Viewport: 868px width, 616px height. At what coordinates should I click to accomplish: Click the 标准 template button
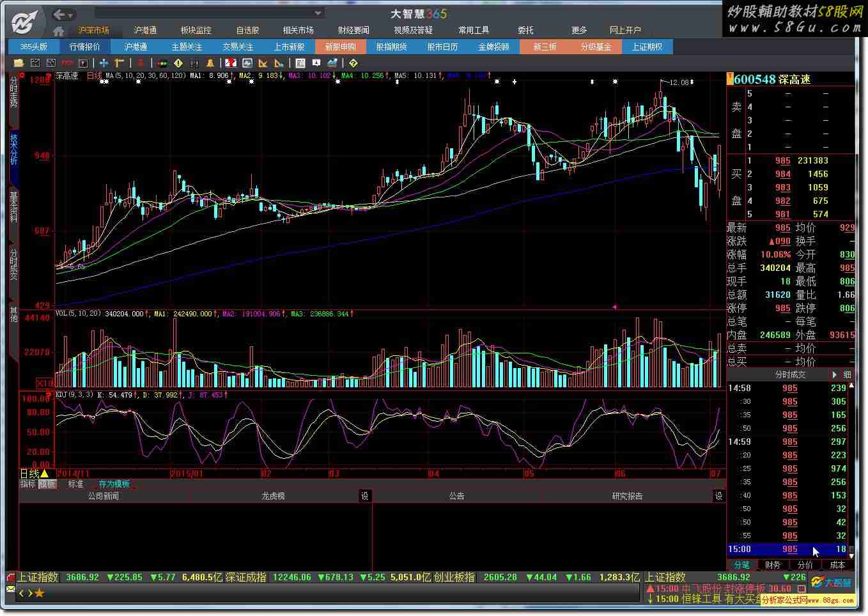76,484
